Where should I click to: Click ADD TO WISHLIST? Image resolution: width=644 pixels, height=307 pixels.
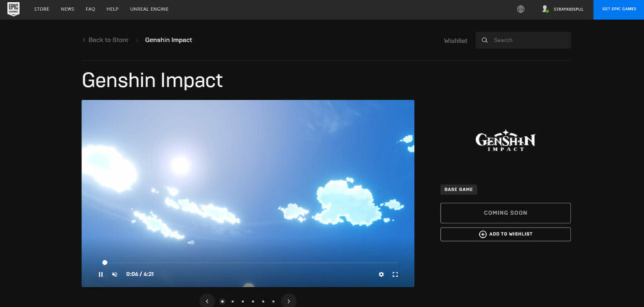pyautogui.click(x=506, y=234)
